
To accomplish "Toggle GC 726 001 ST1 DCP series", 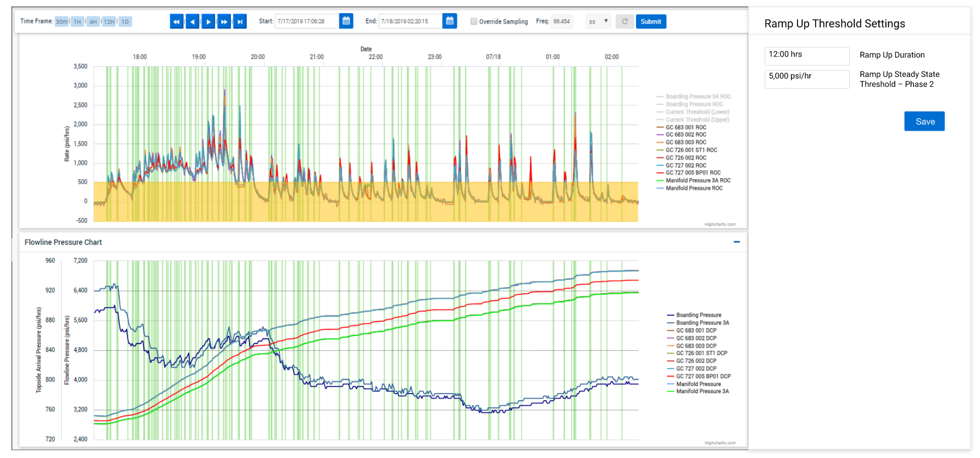I will point(697,354).
